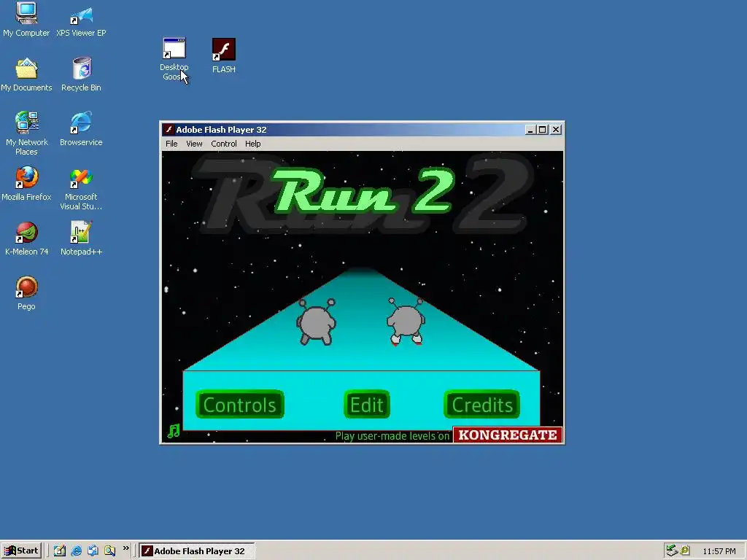This screenshot has width=747, height=560.
Task: Open the Help menu
Action: click(x=253, y=144)
